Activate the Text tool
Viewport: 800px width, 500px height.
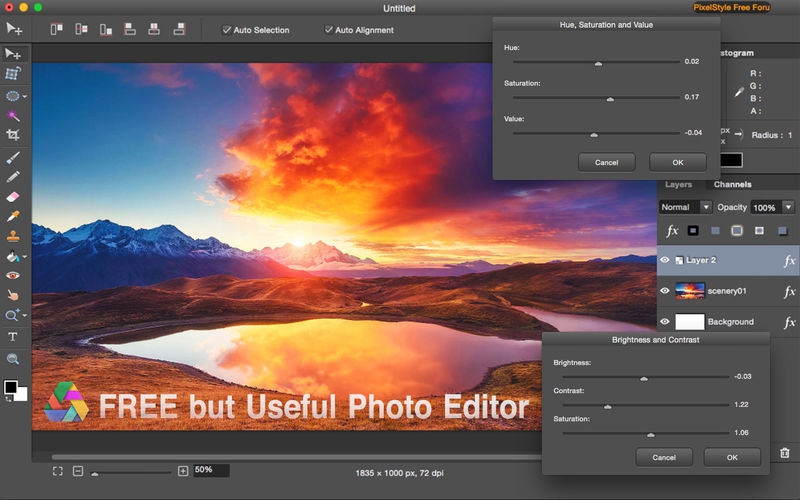click(x=13, y=337)
